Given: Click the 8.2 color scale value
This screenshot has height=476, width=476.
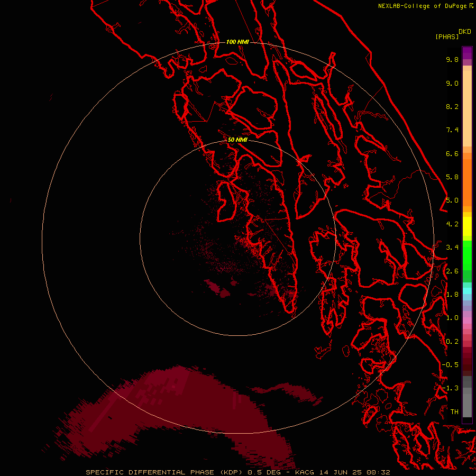Looking at the screenshot, I should point(452,106).
